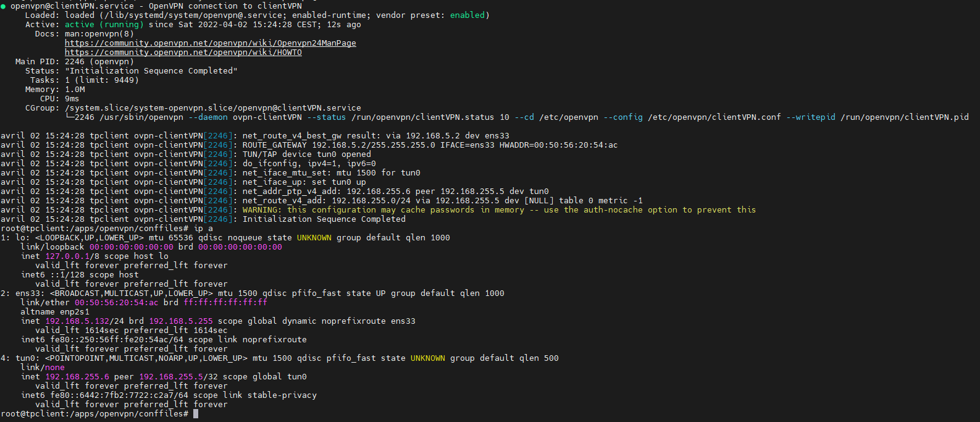Click the --writepid option in command line
This screenshot has width=980, height=422.
tap(811, 117)
